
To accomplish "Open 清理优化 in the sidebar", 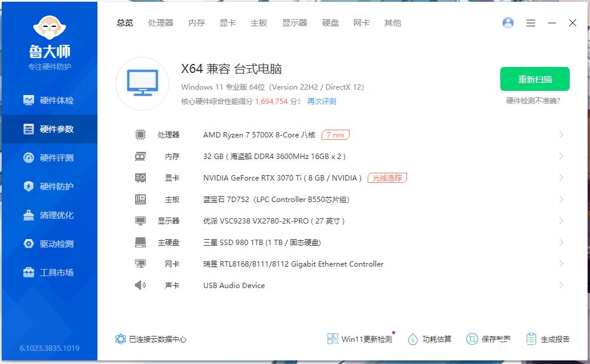I will click(49, 215).
